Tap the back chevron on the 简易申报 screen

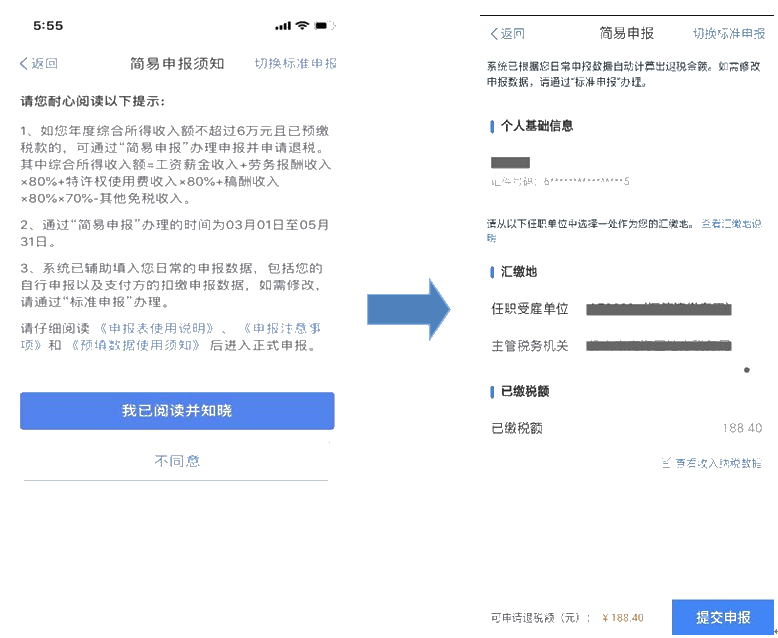click(x=494, y=34)
